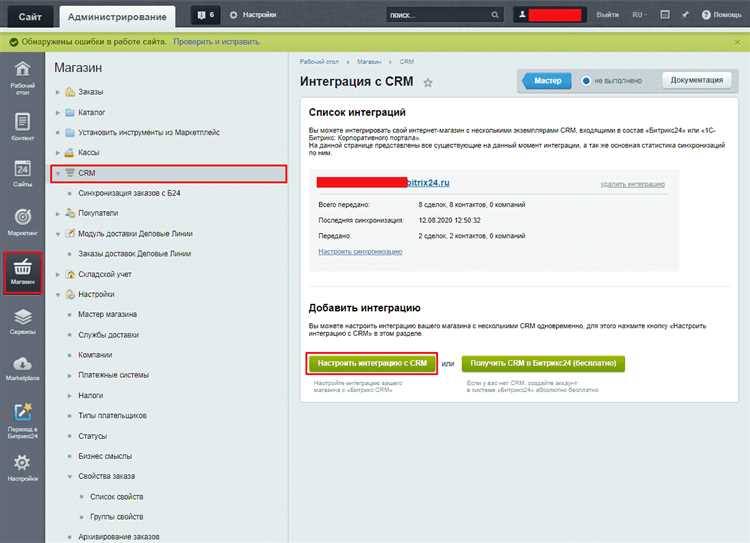Open the RU language dropdown
The width and height of the screenshot is (750, 543).
tap(639, 15)
